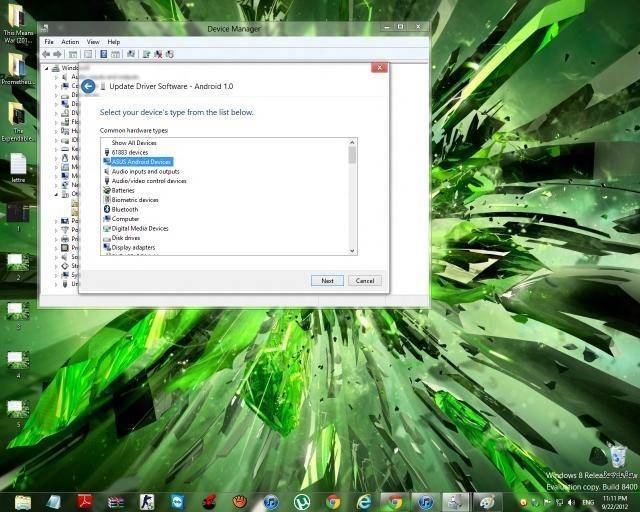640x512 pixels.
Task: Click the Next button
Action: (x=327, y=281)
